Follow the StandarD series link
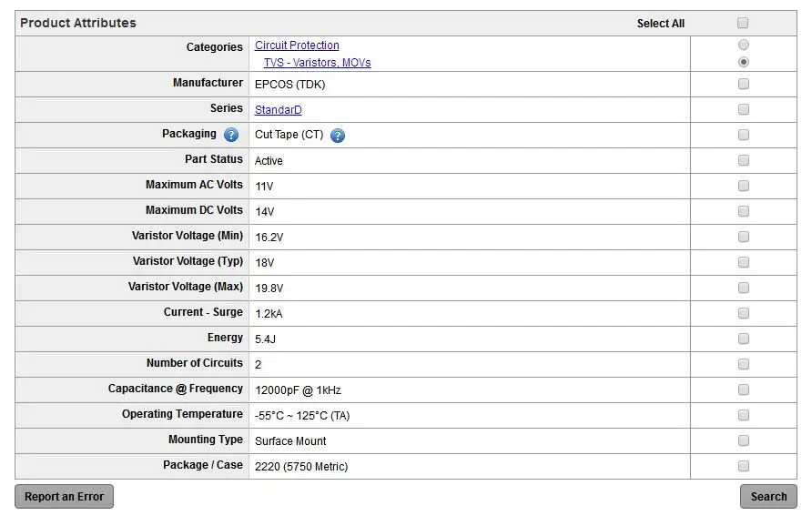 pyautogui.click(x=278, y=110)
